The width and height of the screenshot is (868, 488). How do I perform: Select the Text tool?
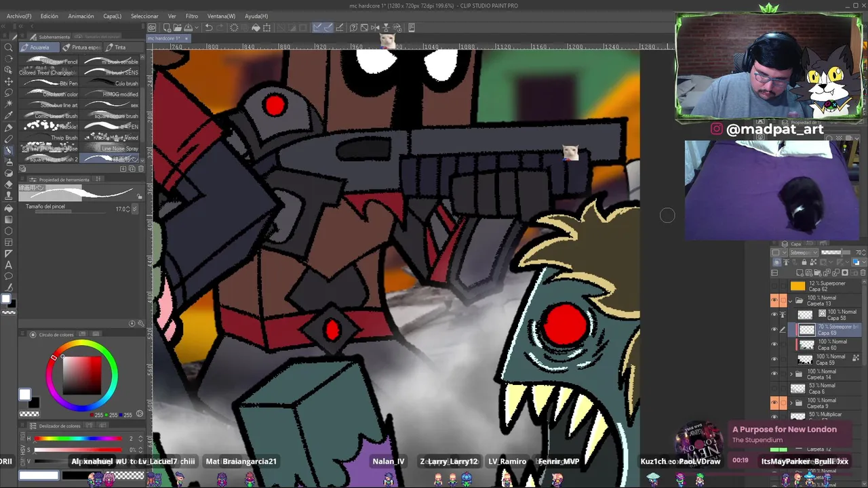(9, 264)
